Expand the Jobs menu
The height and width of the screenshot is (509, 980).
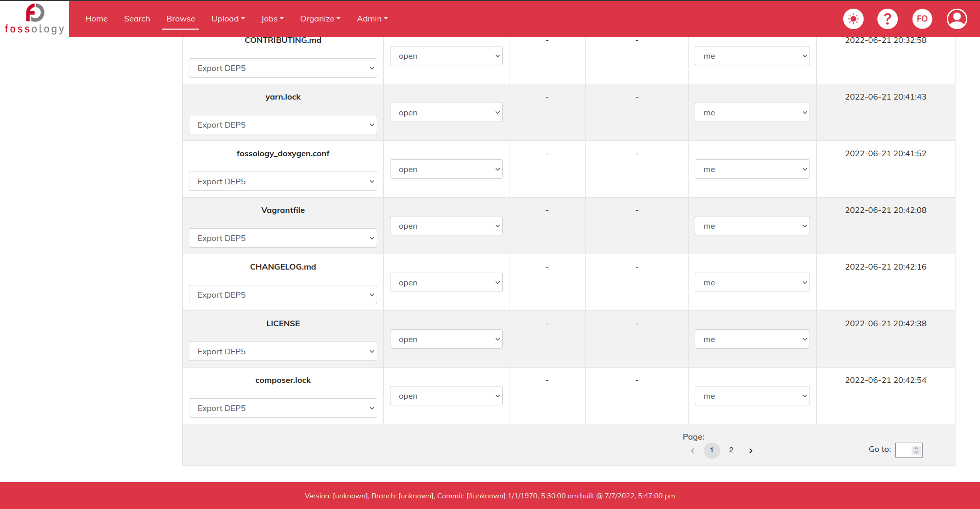pos(273,19)
